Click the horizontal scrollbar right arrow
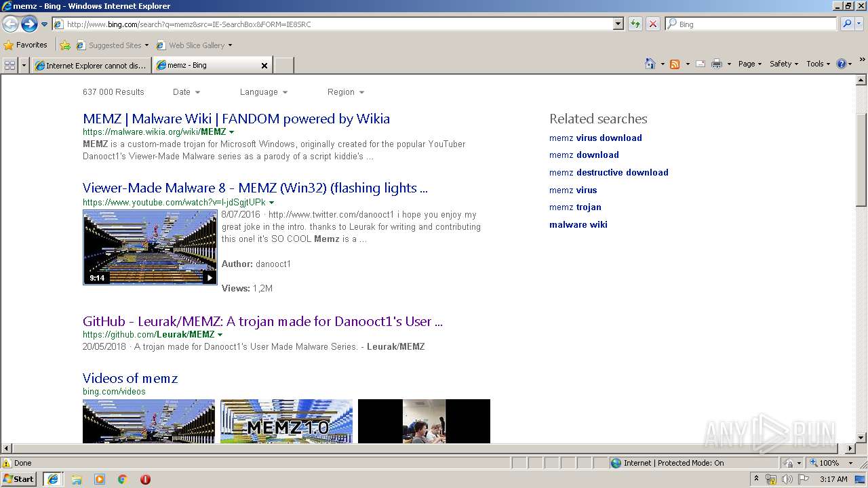 [x=850, y=449]
